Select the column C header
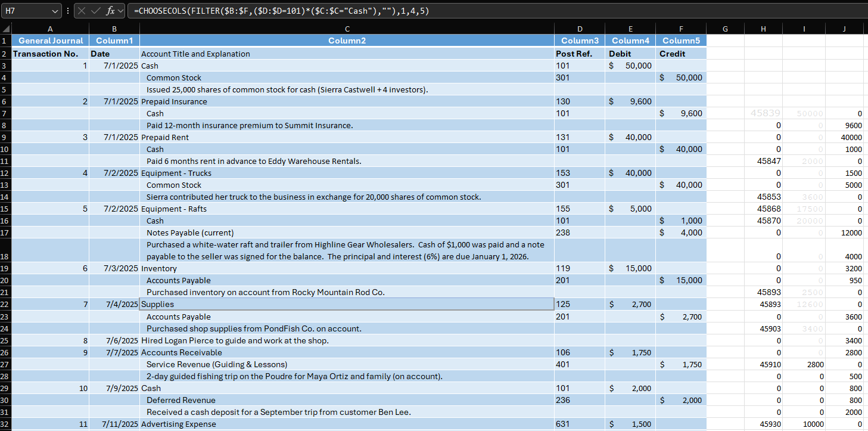868x431 pixels. coord(347,29)
